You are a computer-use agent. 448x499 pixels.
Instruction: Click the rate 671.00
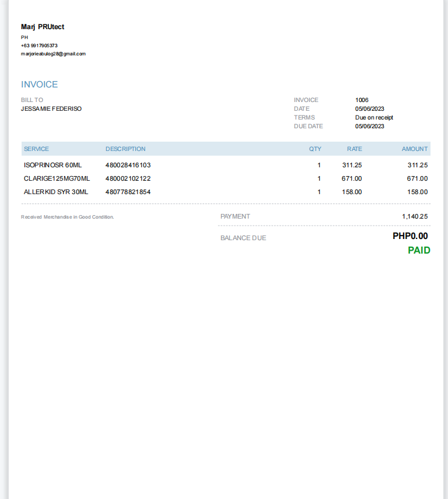[352, 178]
